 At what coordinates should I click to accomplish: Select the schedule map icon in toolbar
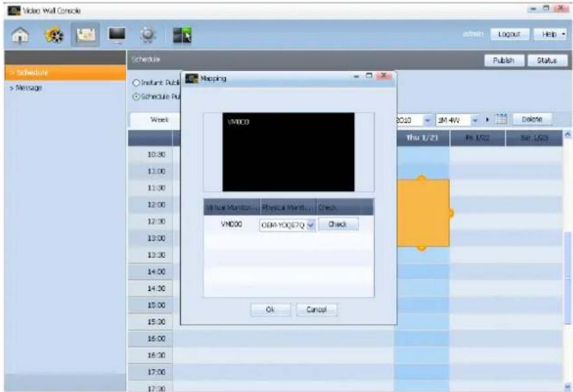coord(85,35)
